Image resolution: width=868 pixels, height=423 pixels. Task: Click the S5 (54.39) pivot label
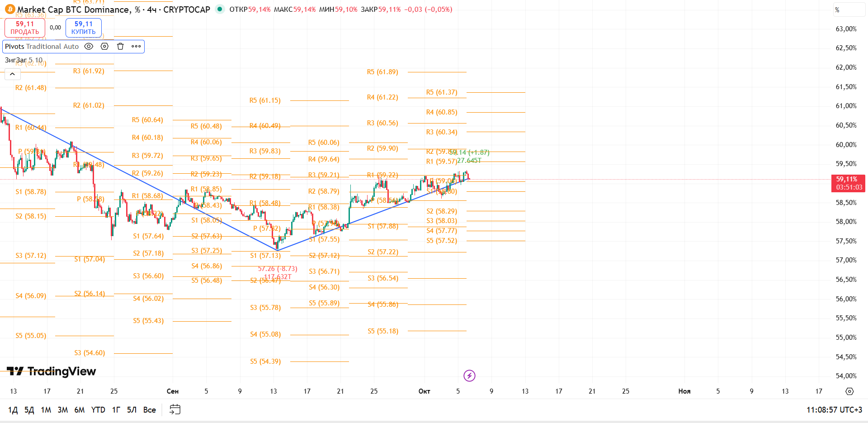click(x=265, y=361)
